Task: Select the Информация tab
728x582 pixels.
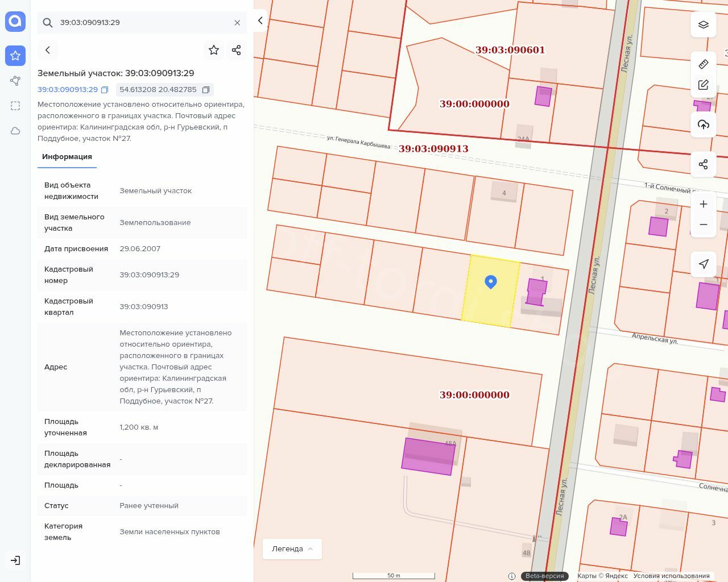Action: coord(67,157)
